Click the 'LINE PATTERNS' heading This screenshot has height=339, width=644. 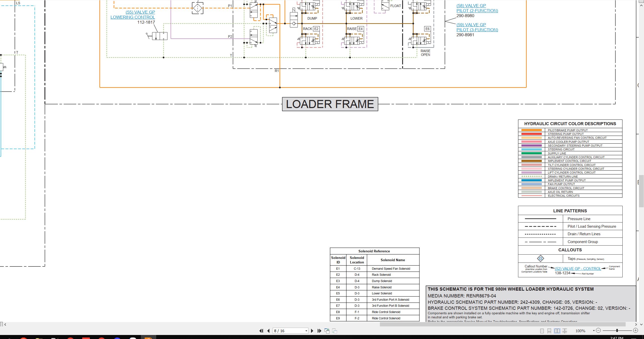point(570,211)
